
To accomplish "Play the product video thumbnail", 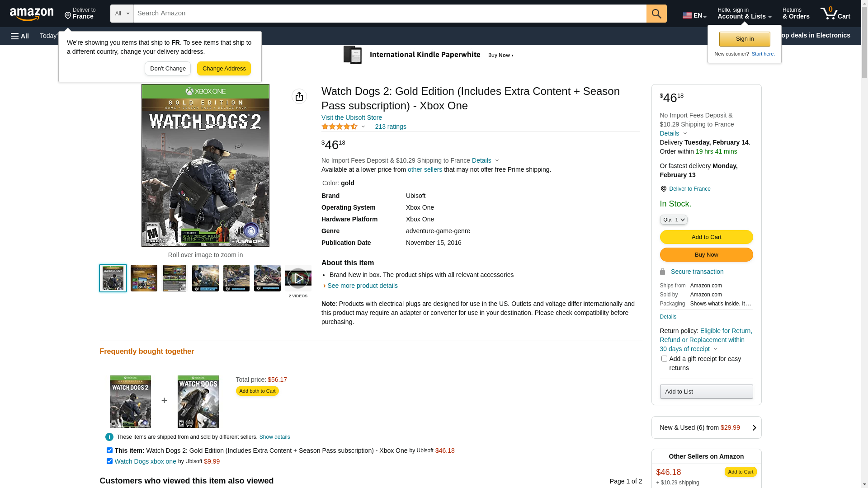I will point(298,278).
